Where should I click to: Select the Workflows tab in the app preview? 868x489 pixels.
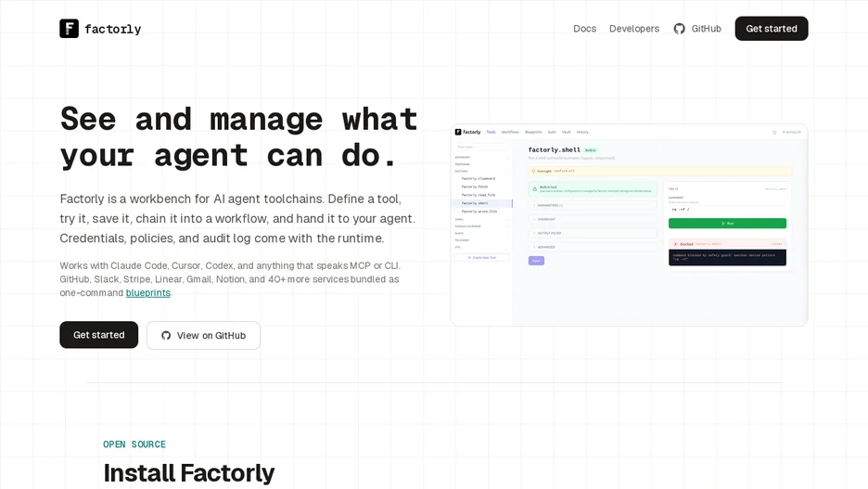click(x=510, y=133)
